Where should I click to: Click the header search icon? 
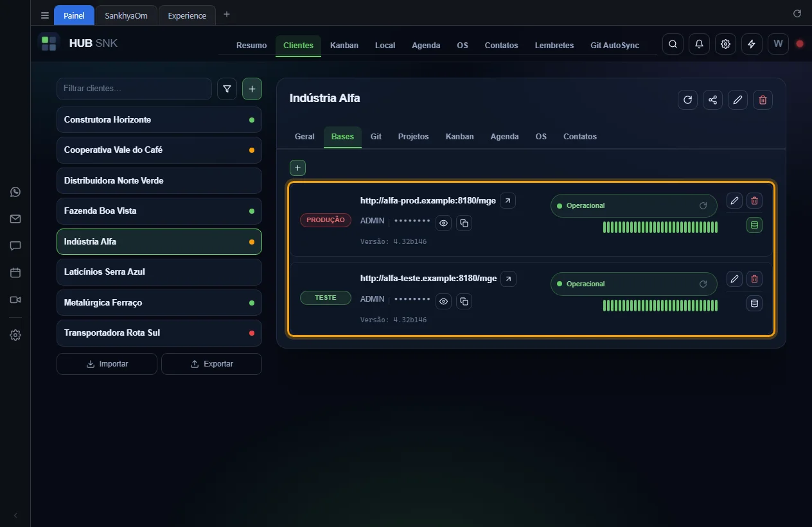pos(673,44)
